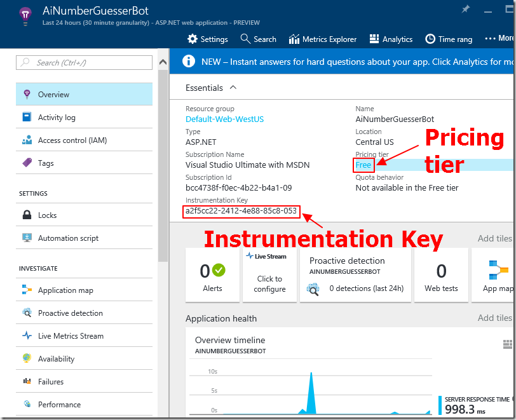Open the Analytics grid icon

coord(374,39)
